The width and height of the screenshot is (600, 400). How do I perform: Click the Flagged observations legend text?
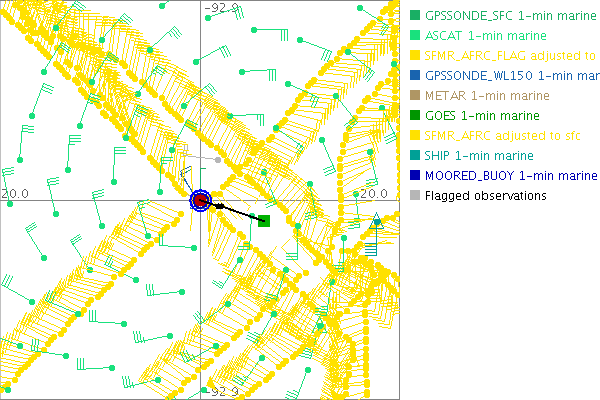click(x=485, y=196)
